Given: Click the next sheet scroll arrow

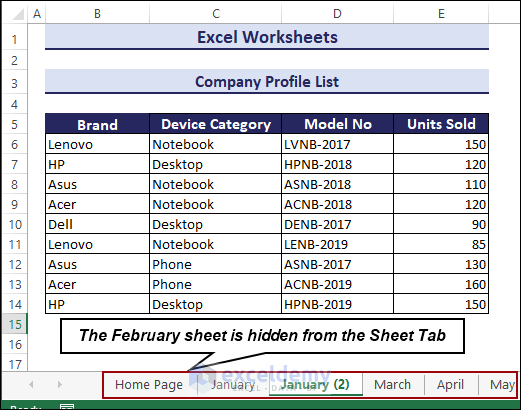Looking at the screenshot, I should point(60,385).
